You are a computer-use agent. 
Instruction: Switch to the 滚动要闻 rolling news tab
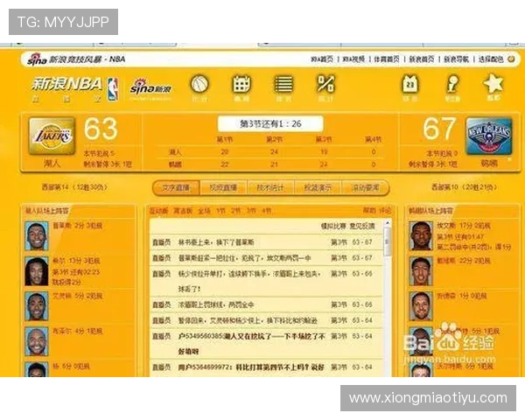[365, 187]
